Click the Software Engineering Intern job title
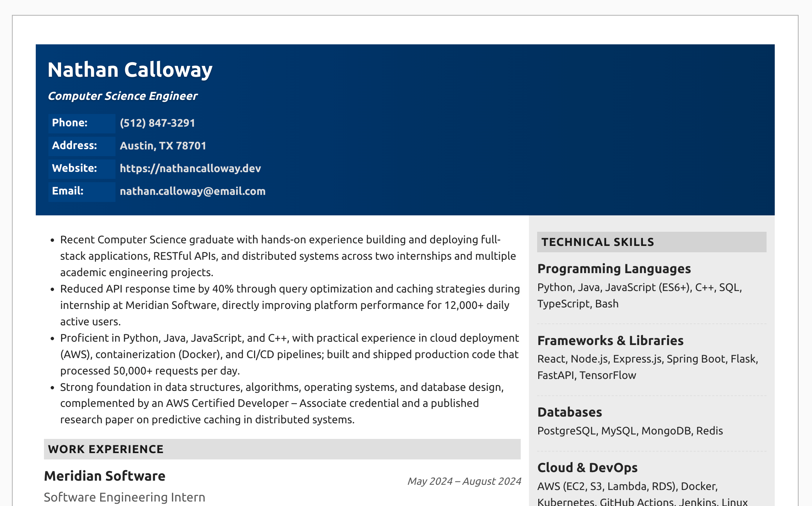 click(x=124, y=497)
